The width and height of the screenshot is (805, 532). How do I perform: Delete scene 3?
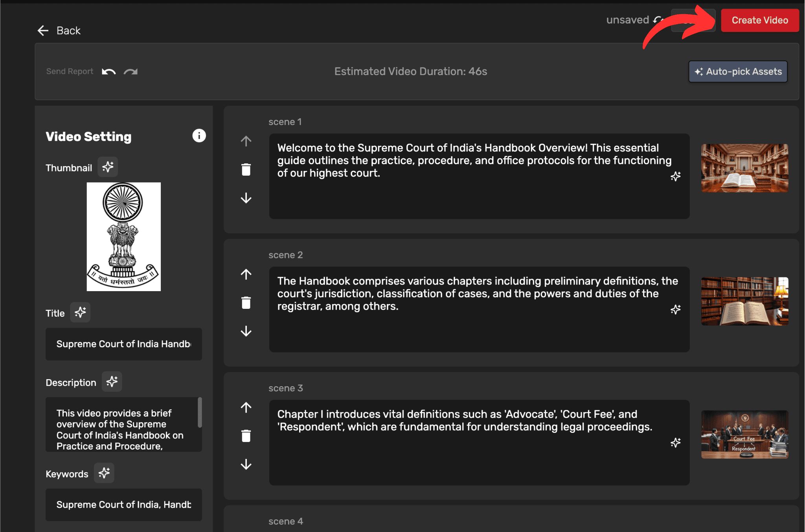tap(246, 436)
